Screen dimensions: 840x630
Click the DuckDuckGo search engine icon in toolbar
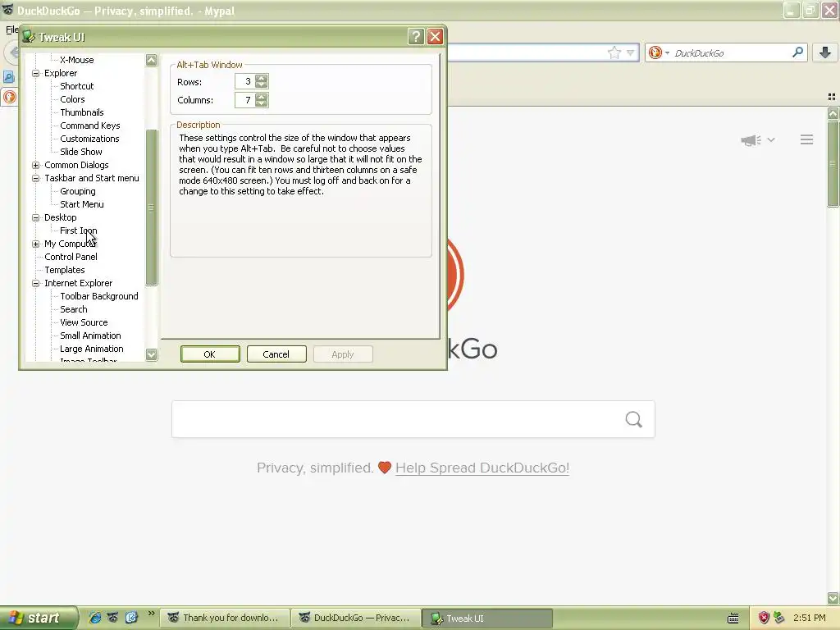(x=655, y=52)
